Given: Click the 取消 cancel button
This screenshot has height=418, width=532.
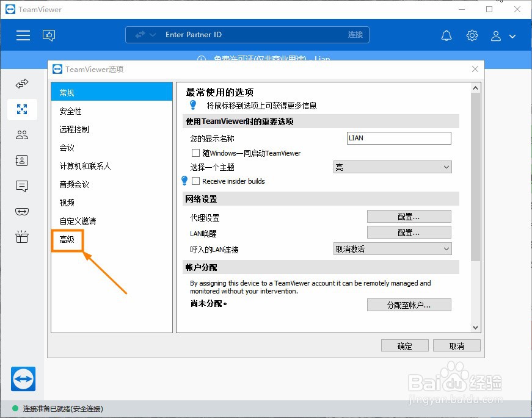Looking at the screenshot, I should click(457, 346).
